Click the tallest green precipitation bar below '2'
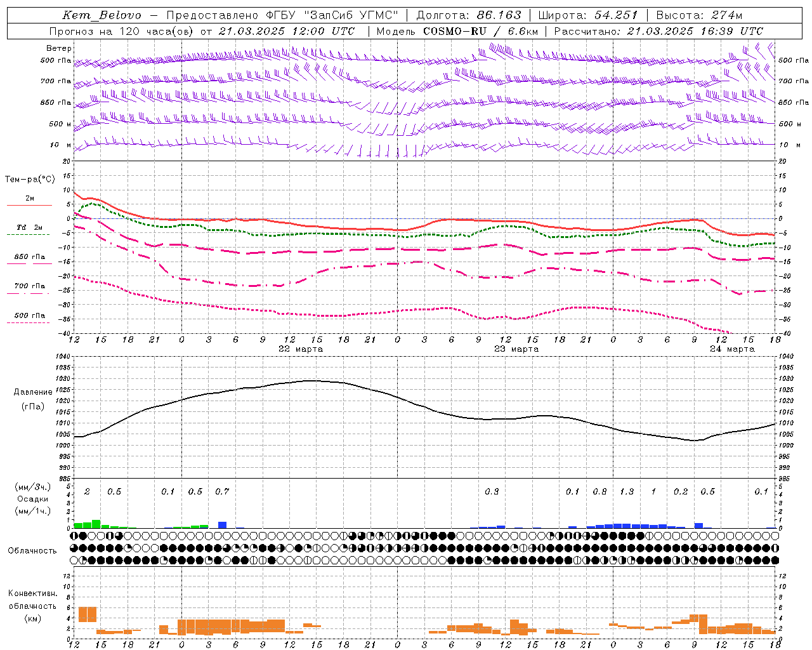This screenshot has width=812, height=650. [96, 524]
